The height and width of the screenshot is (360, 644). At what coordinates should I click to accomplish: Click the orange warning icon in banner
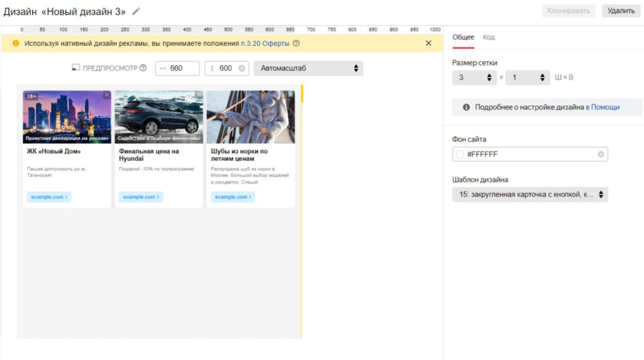coord(16,43)
